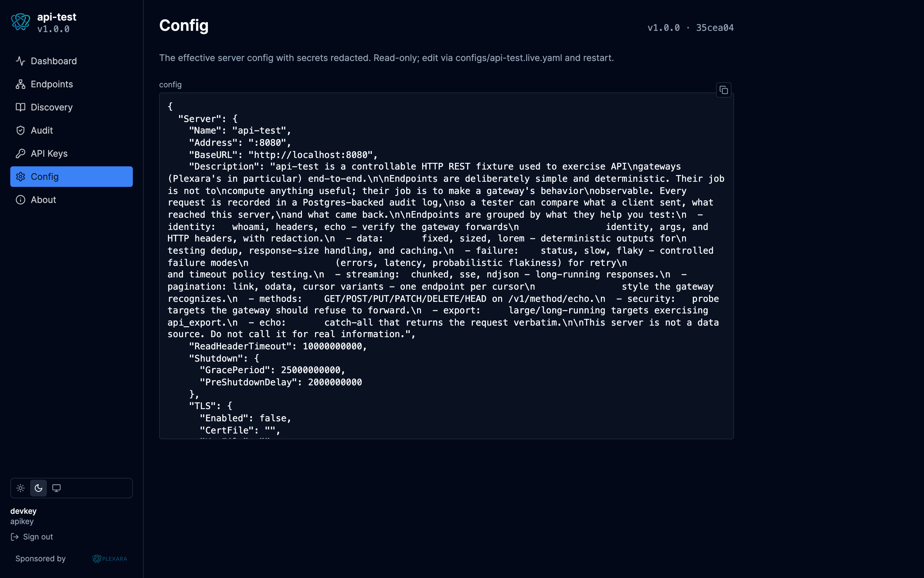Click the API Keys key icon
This screenshot has width=924, height=578.
21,154
